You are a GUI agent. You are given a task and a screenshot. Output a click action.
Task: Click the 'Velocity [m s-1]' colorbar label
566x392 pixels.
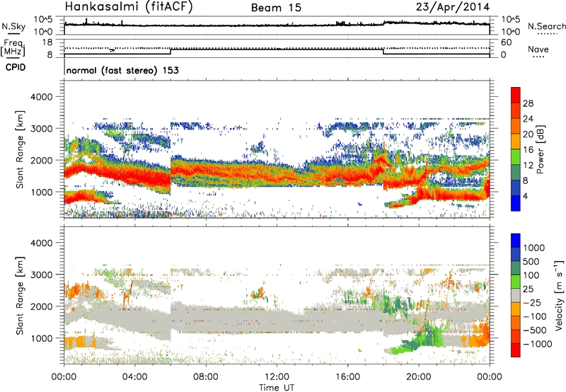pos(559,295)
